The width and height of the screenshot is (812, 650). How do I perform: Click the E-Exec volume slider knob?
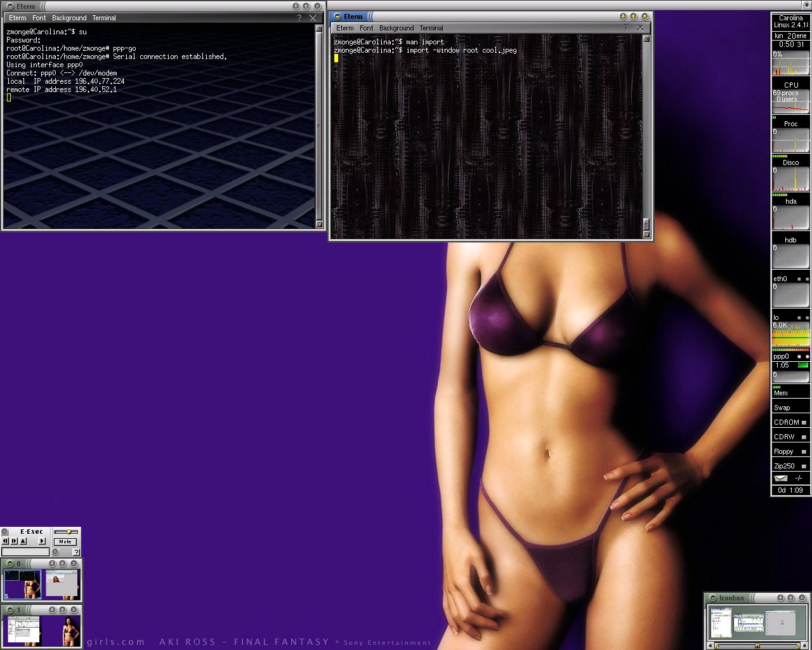coord(69,532)
